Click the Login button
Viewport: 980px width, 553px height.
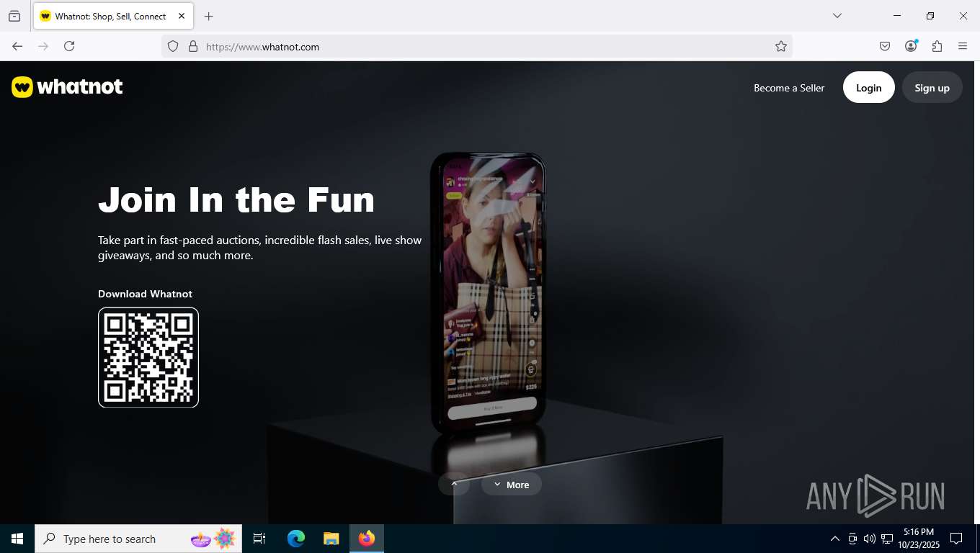(869, 87)
